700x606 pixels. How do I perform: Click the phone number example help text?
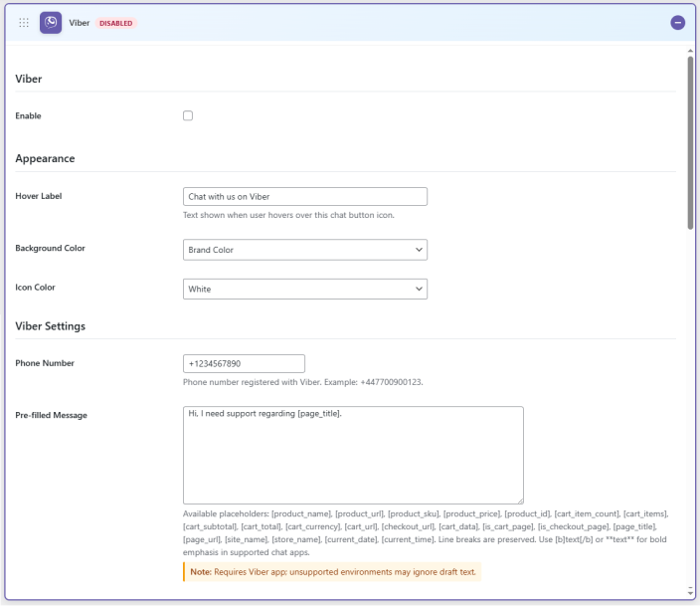[x=302, y=382]
